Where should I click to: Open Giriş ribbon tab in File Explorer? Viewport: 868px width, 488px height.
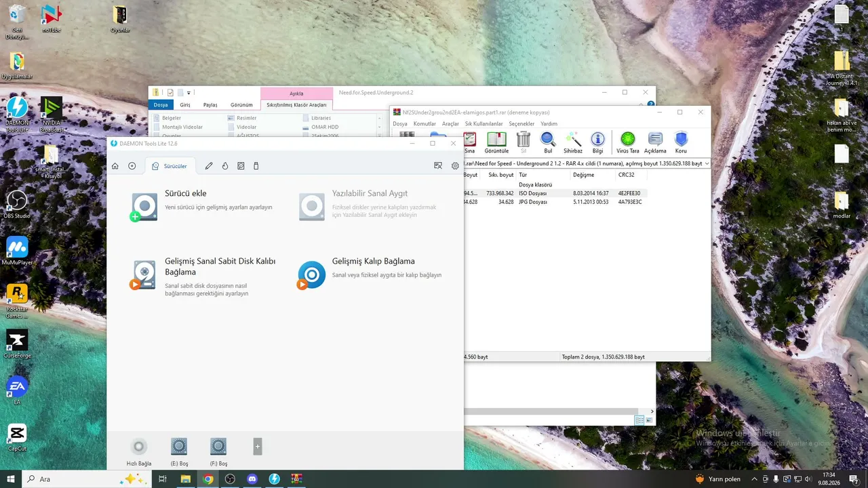185,105
